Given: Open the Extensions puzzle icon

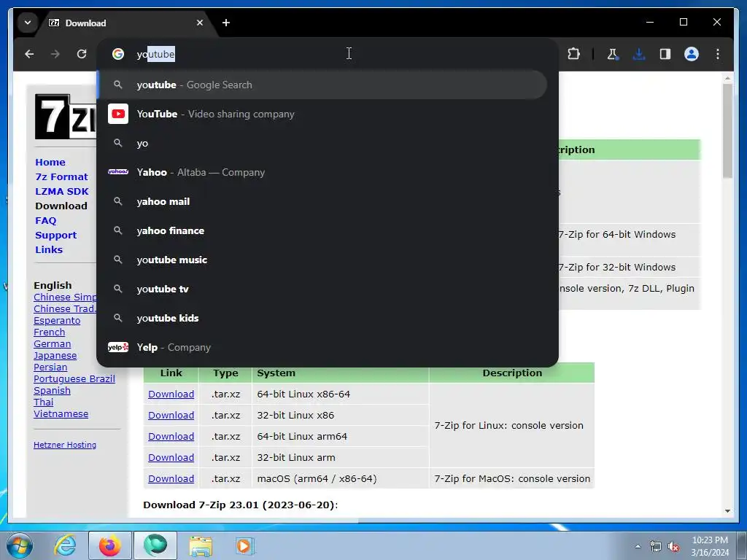Looking at the screenshot, I should (x=573, y=54).
